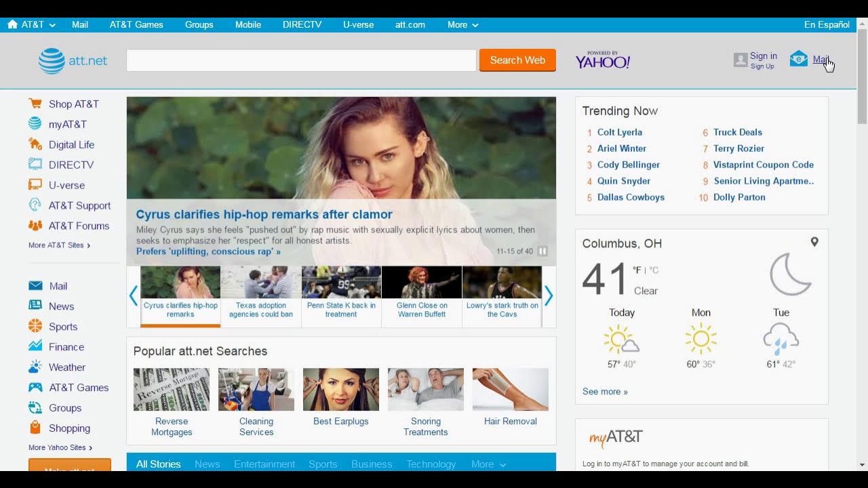
Task: Click the weather location pin icon
Action: [x=814, y=242]
